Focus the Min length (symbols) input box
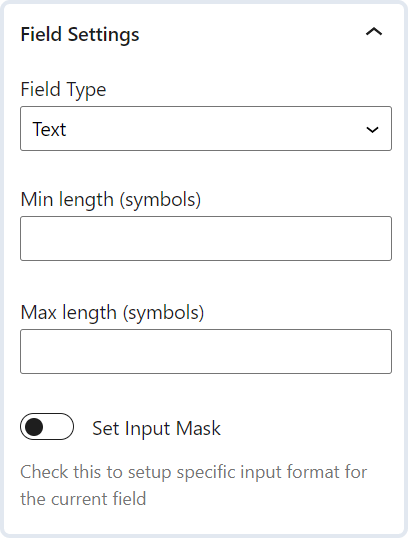The width and height of the screenshot is (408, 538). pyautogui.click(x=206, y=238)
